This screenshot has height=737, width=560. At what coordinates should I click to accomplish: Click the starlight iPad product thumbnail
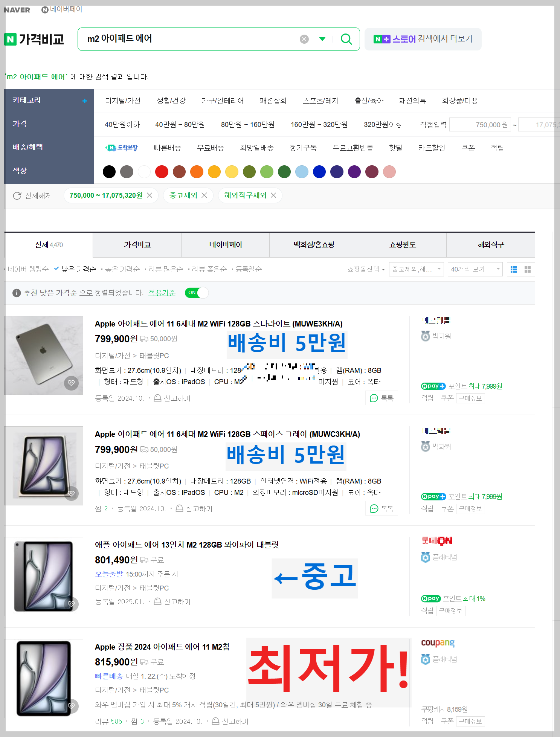(x=44, y=356)
